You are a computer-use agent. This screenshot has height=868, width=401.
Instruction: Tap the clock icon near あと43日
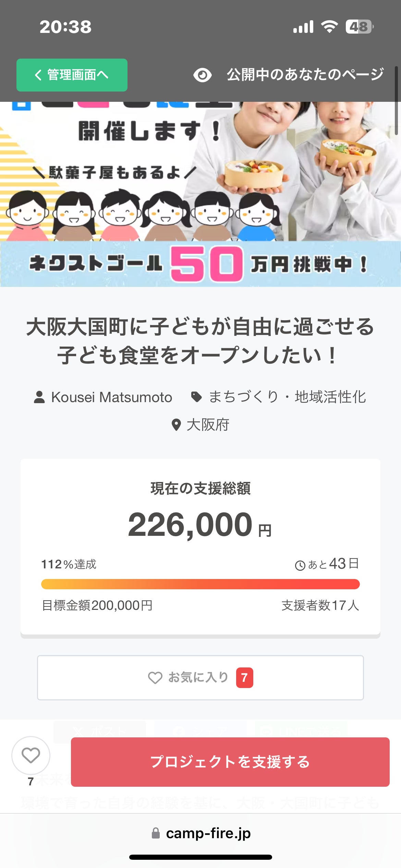click(300, 565)
